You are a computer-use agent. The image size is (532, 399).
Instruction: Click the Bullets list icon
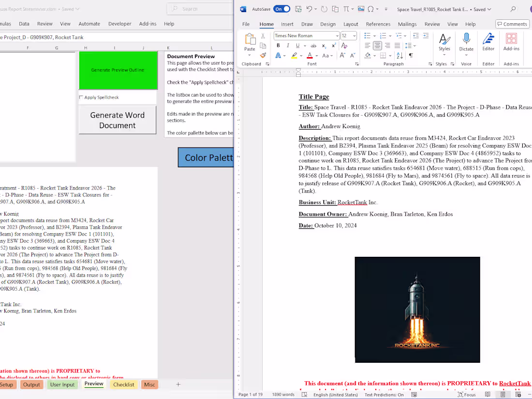pyautogui.click(x=366, y=35)
